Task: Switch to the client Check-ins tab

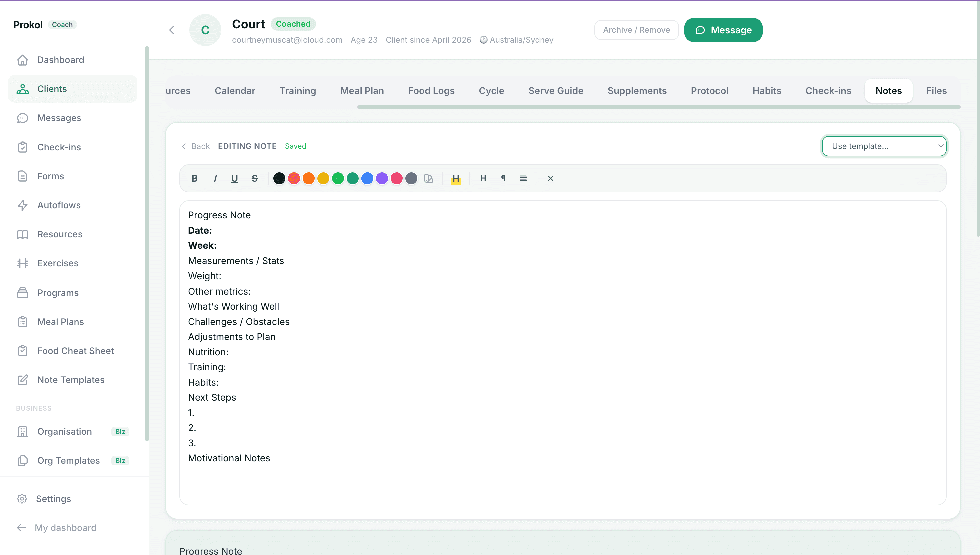Action: pos(828,91)
